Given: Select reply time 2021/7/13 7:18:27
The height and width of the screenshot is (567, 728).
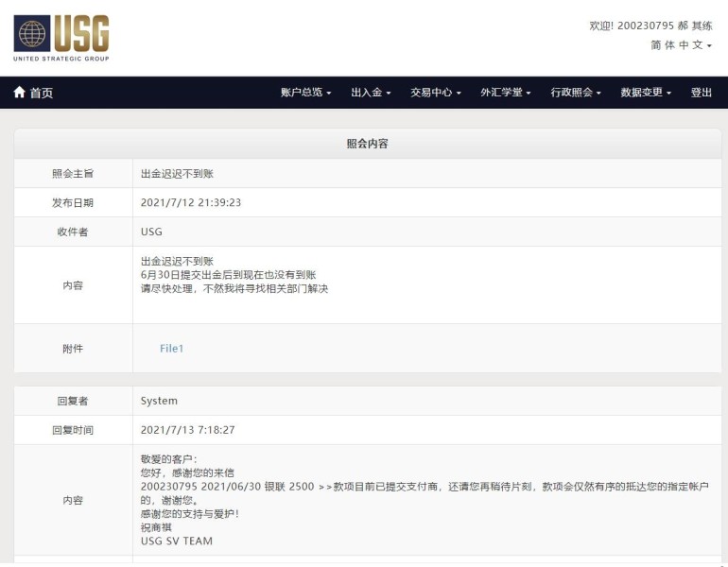Looking at the screenshot, I should tap(187, 430).
